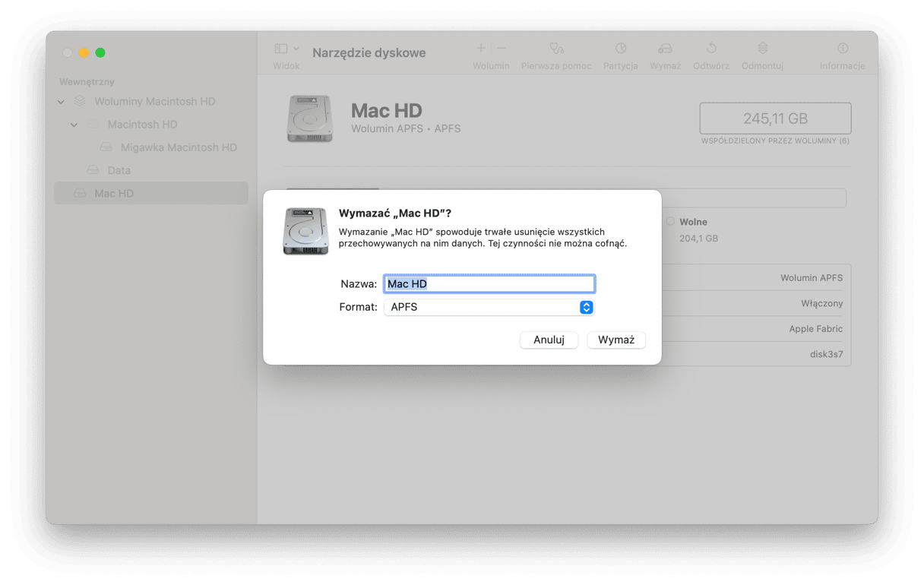Click the 204,1 GB free value
The image size is (924, 585).
[698, 239]
